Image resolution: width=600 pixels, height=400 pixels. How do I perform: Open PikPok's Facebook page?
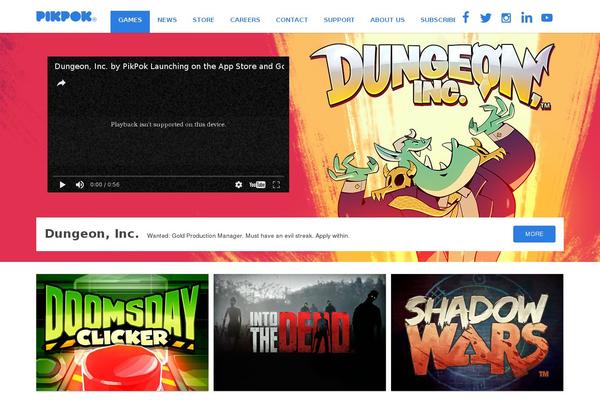point(466,17)
